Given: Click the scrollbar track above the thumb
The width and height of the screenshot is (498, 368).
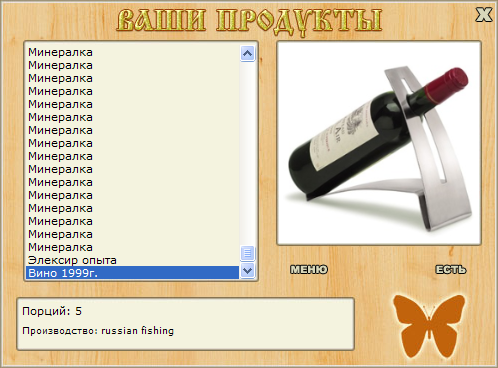Looking at the screenshot, I should coord(247,153).
